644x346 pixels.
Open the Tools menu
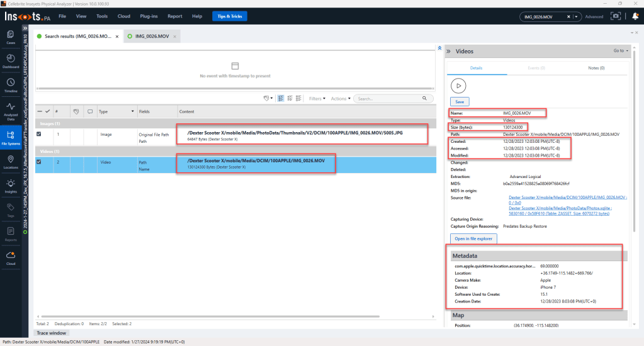tap(101, 16)
